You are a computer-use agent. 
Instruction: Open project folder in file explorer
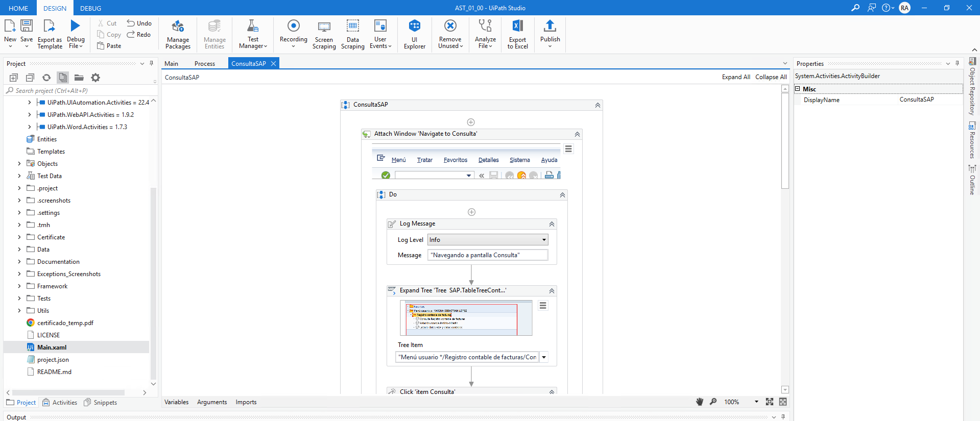point(79,78)
